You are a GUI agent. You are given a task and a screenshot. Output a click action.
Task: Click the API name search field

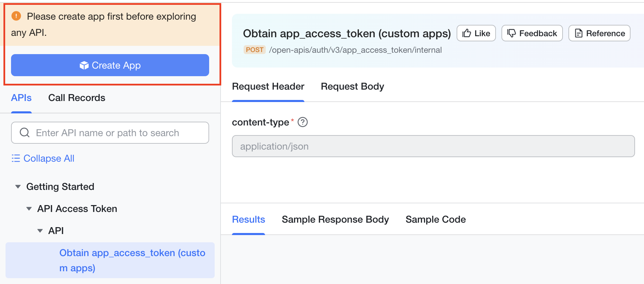117,133
